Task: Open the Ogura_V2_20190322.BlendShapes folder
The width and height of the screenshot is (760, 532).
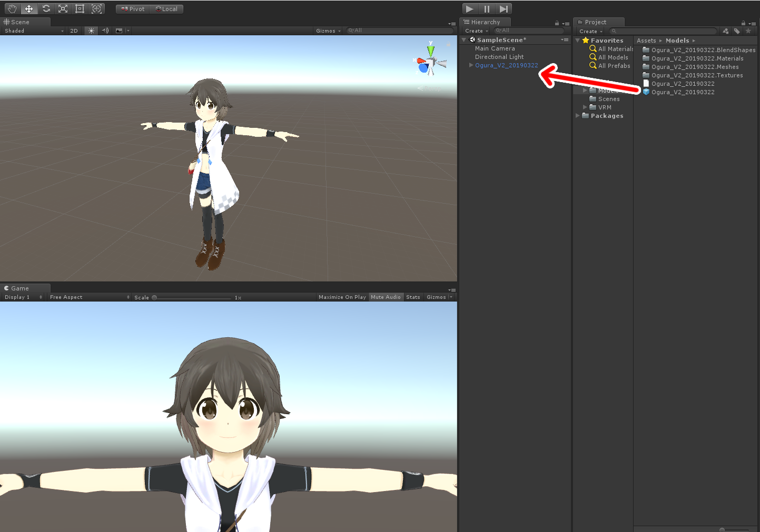Action: tap(699, 50)
